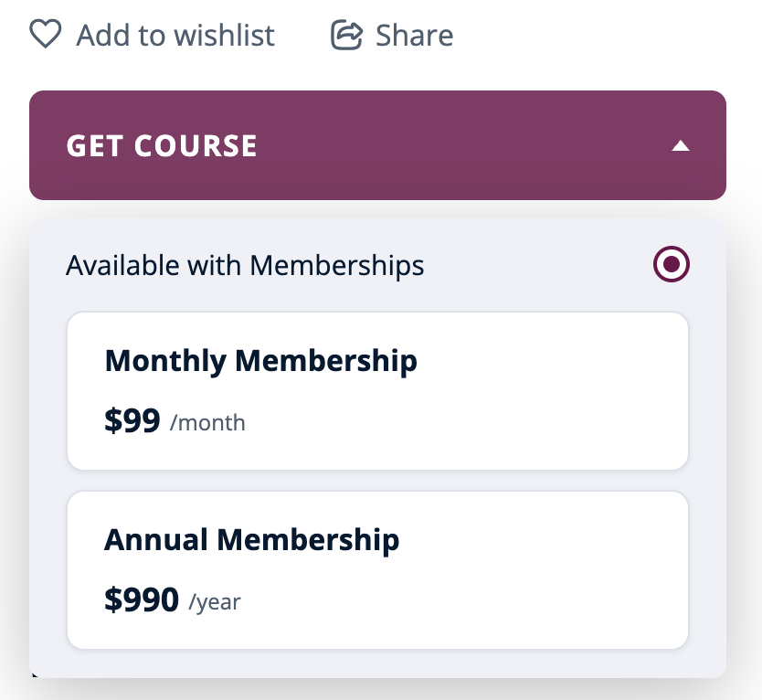
Task: Click the empty middle of the maroon GET COURSE bar
Action: tap(457, 145)
